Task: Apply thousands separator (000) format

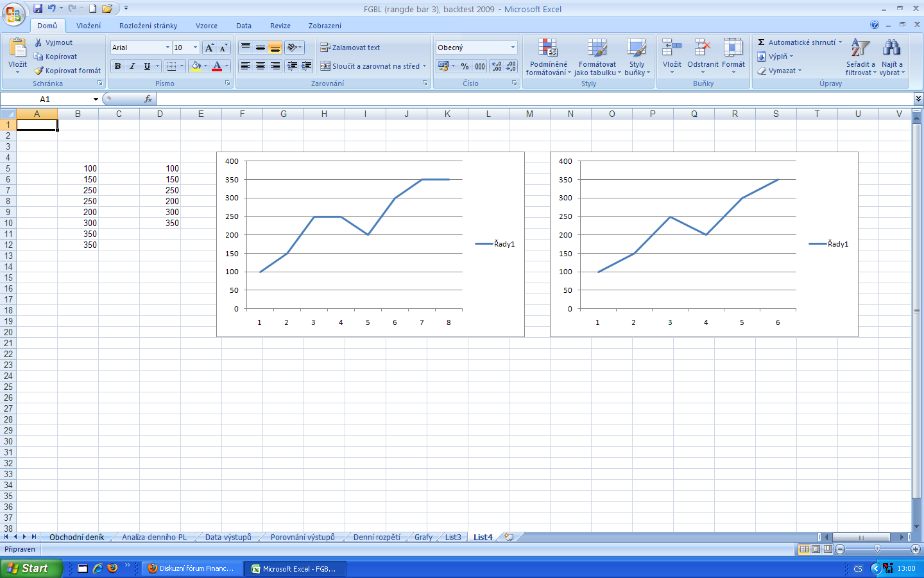Action: coord(480,66)
